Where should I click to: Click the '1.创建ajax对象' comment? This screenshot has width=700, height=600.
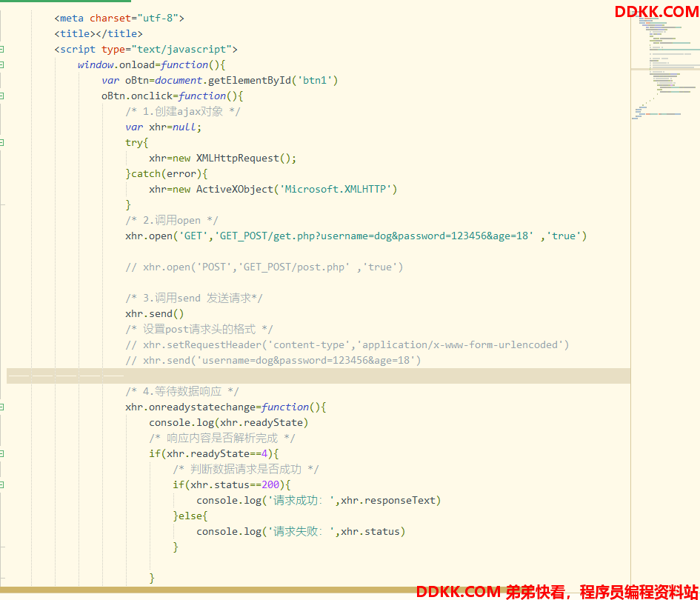point(182,112)
